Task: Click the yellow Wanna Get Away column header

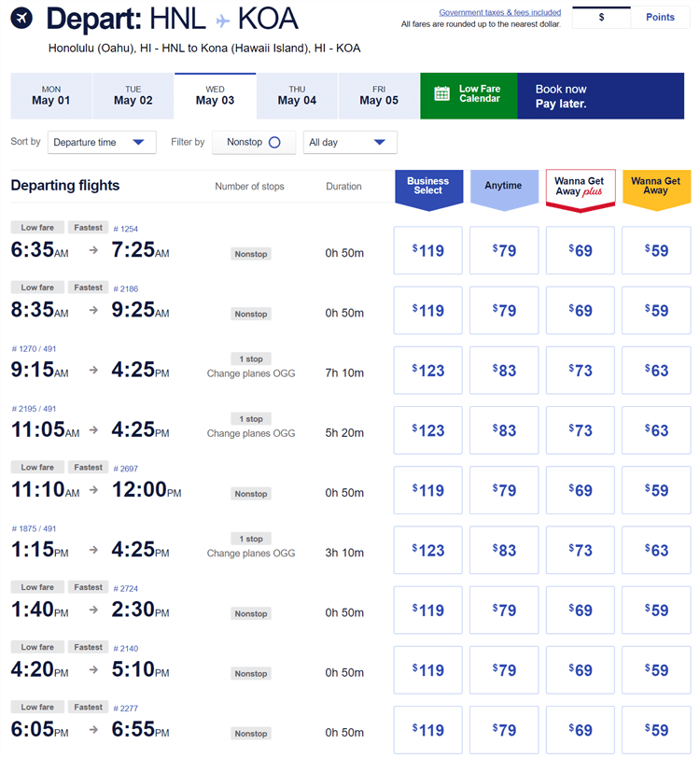Action: 656,187
